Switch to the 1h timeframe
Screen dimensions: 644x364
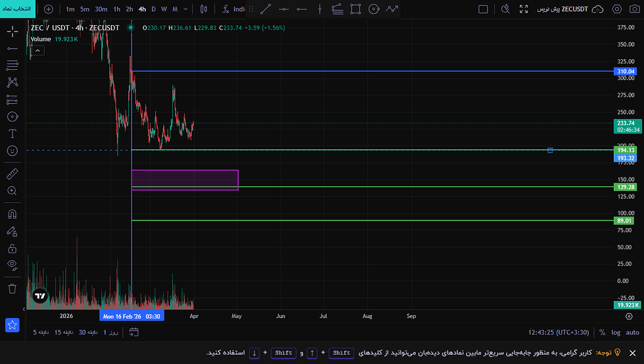point(117,9)
